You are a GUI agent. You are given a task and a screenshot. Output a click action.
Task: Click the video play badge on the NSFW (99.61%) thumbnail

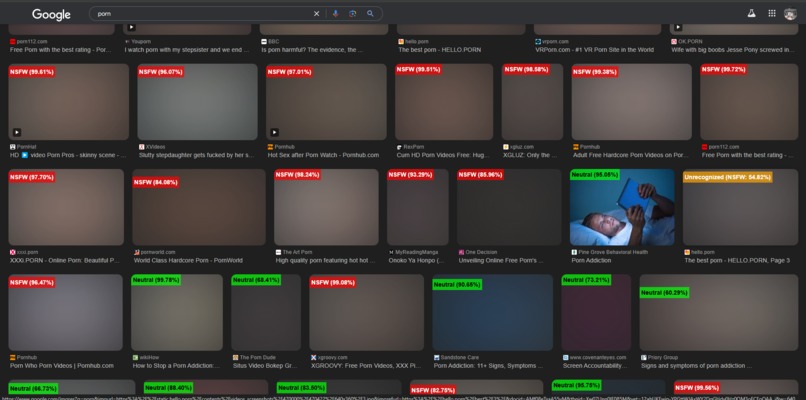point(17,132)
